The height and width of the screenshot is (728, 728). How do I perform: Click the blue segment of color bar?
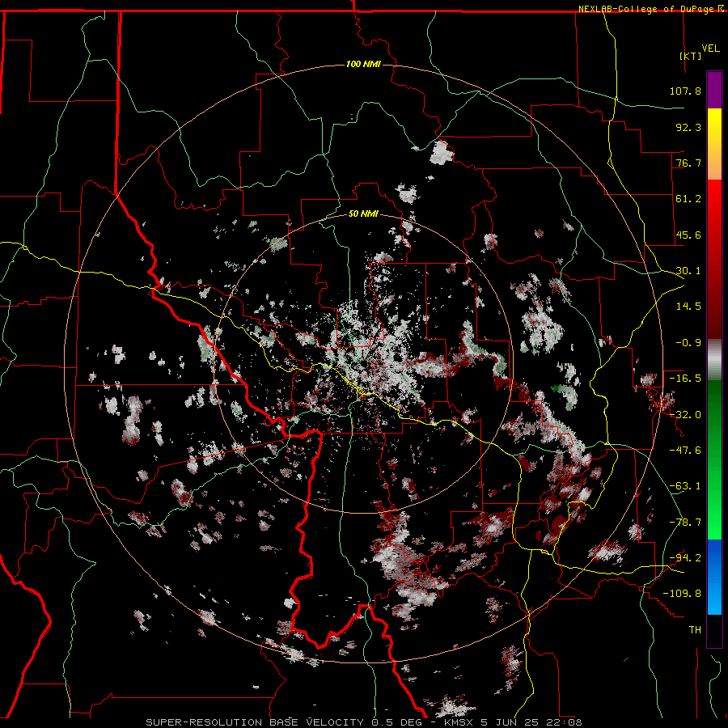pos(714,577)
